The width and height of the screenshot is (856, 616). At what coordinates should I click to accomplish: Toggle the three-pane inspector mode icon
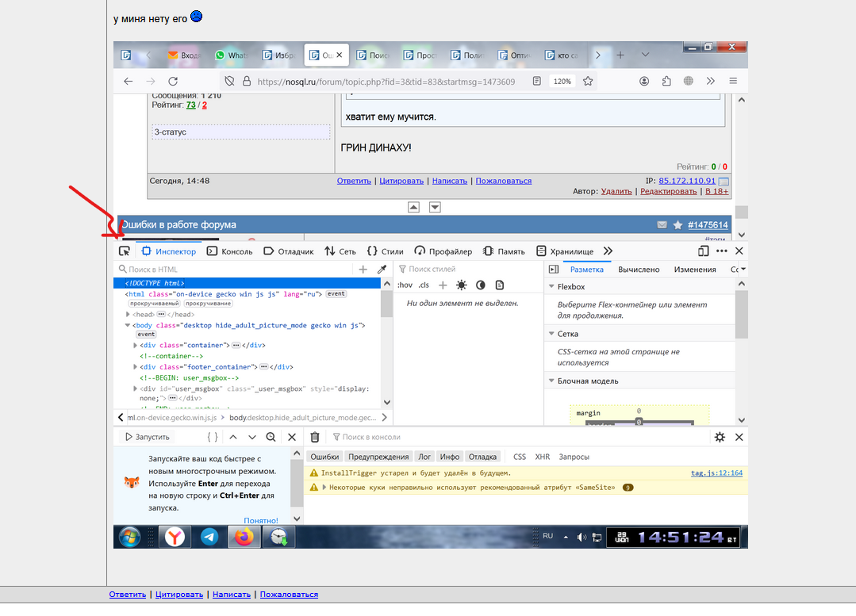[554, 269]
